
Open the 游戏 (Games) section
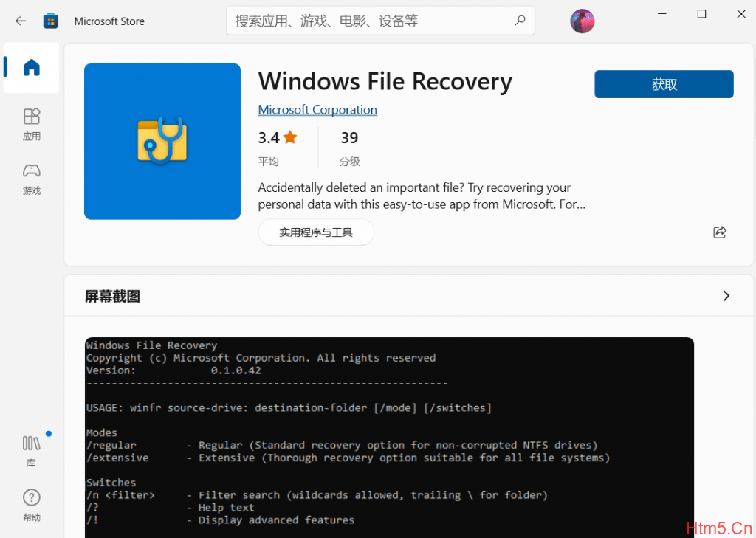(31, 179)
